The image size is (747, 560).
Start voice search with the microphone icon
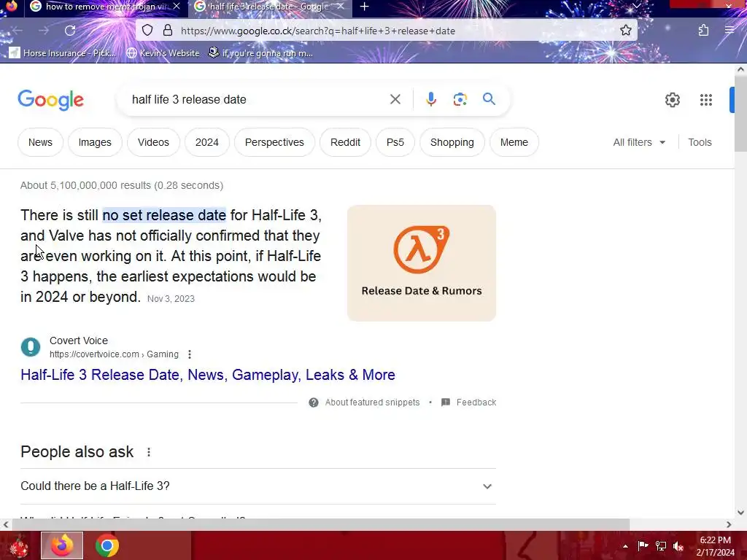coord(430,99)
